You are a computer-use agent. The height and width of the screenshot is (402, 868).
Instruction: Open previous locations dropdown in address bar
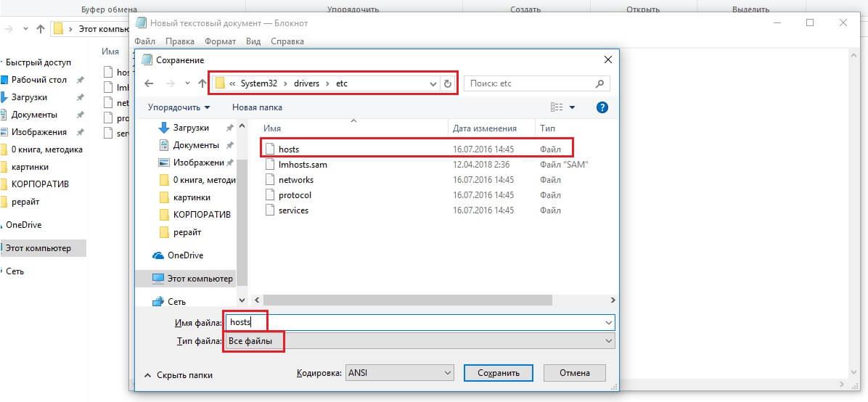[433, 84]
